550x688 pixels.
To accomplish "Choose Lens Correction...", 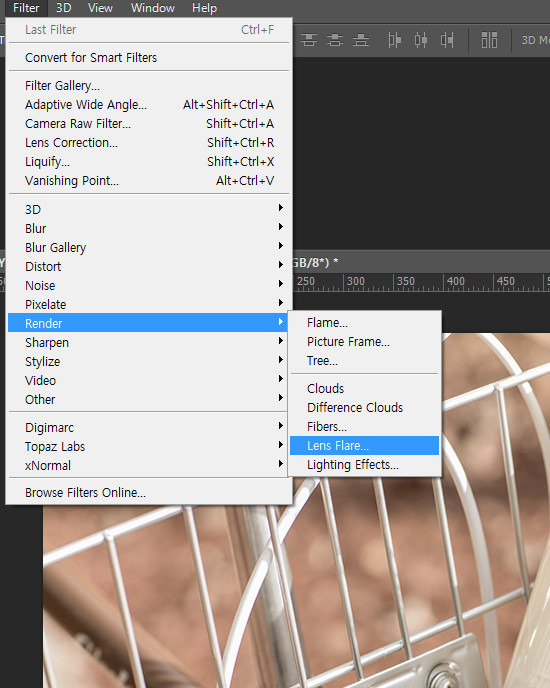I will (150, 143).
